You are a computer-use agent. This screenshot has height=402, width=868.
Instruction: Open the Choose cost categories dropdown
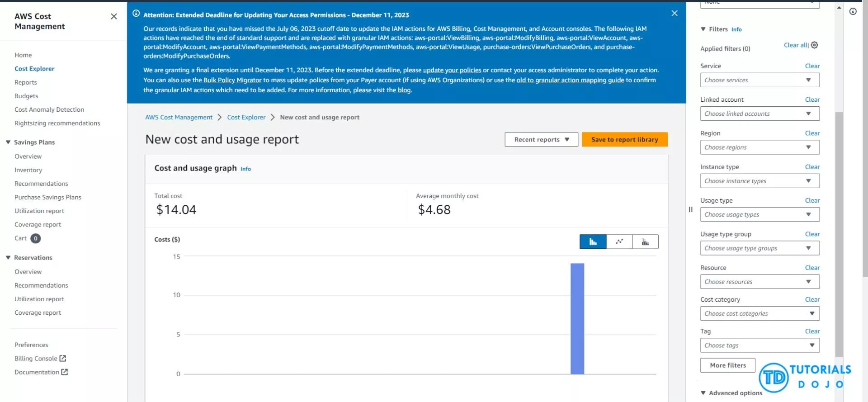tap(759, 313)
